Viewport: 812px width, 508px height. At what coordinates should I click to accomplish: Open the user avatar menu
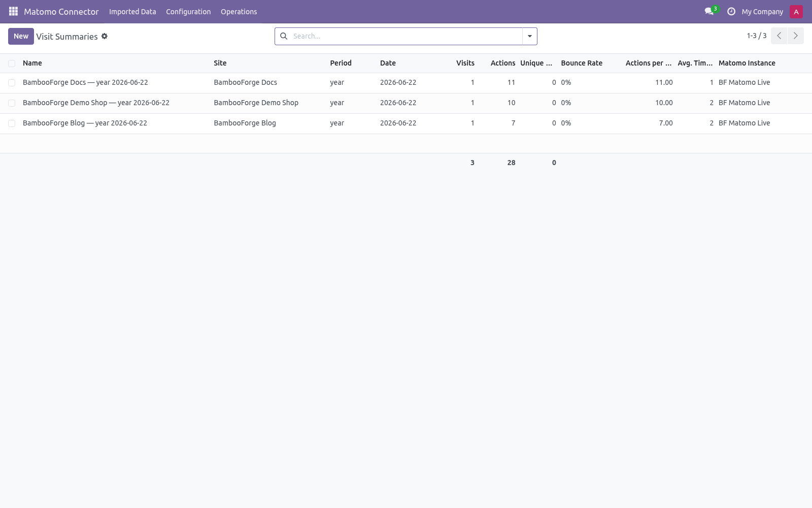796,12
